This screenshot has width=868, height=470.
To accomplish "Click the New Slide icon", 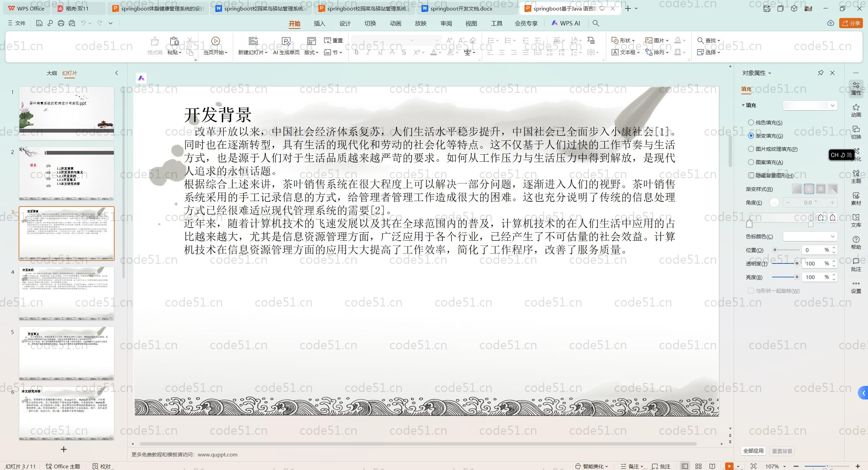I will 253,41.
